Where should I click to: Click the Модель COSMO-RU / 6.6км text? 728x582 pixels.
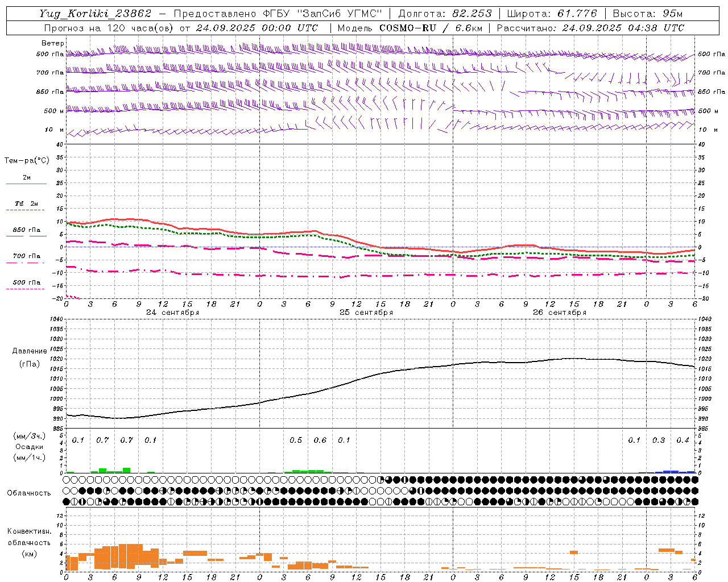pyautogui.click(x=410, y=28)
